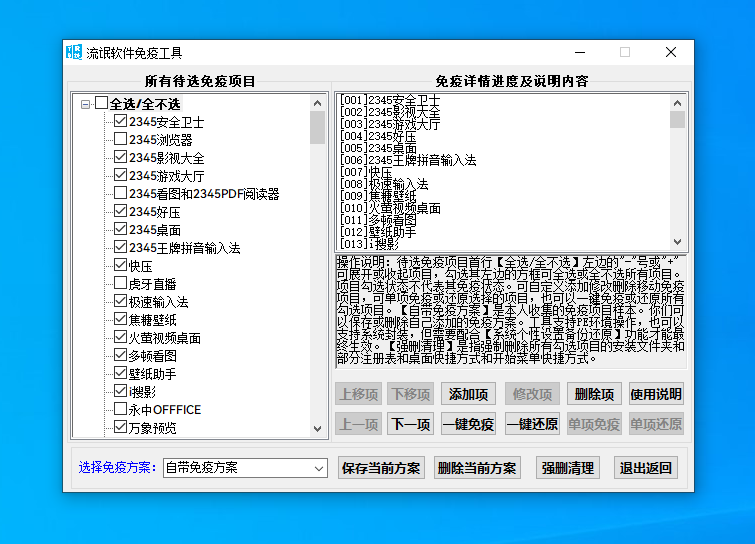
Task: Click the app icon in the title bar
Action: 74,52
